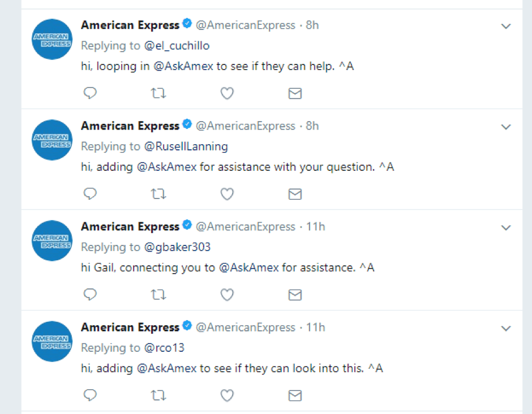Reply to the tweet addressed to @el_cuchillo

(90, 93)
